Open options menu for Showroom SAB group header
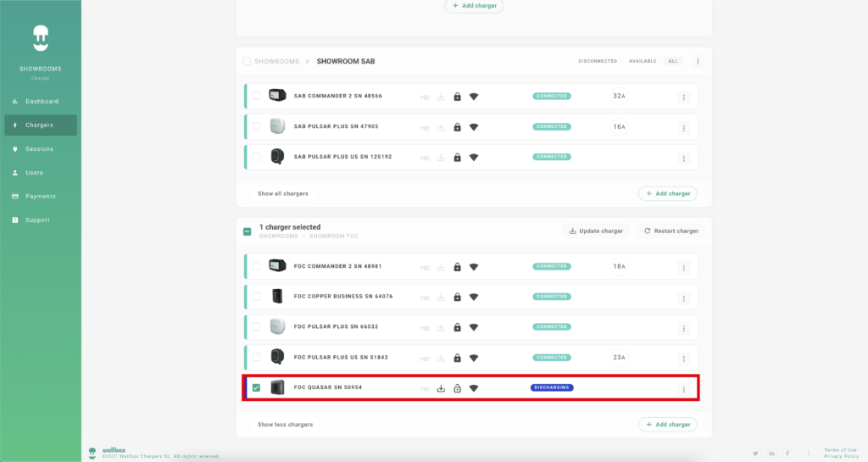The width and height of the screenshot is (868, 462). pyautogui.click(x=698, y=61)
